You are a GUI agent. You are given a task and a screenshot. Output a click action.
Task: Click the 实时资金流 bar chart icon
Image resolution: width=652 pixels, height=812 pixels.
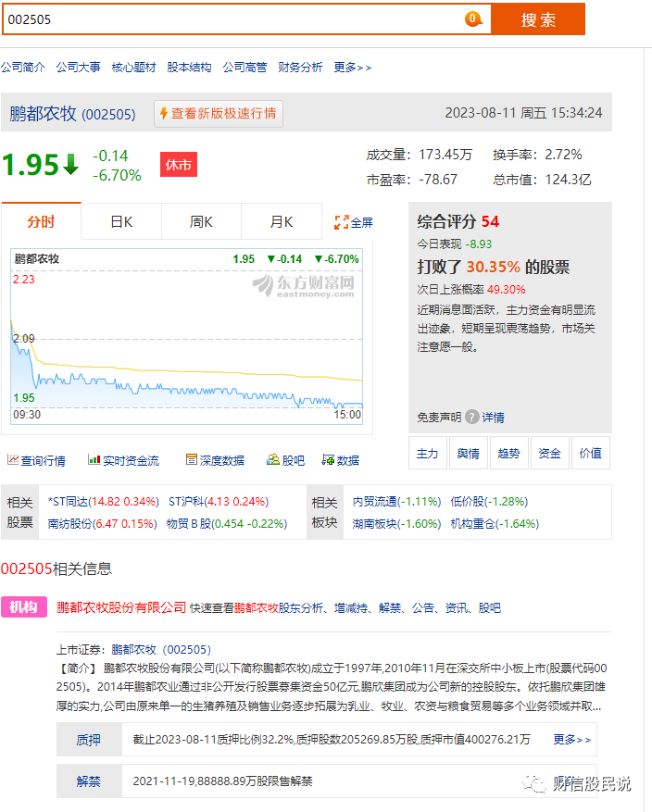coord(94,459)
